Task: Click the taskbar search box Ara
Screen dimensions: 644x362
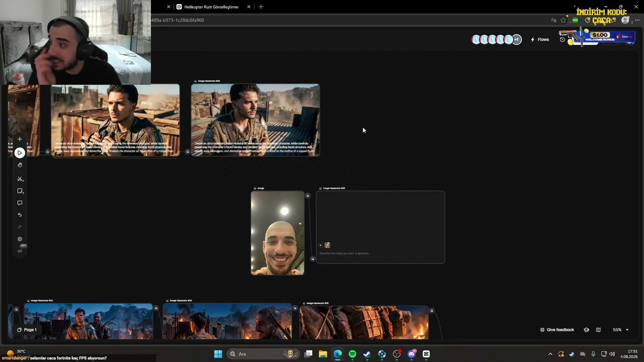Action: 263,354
